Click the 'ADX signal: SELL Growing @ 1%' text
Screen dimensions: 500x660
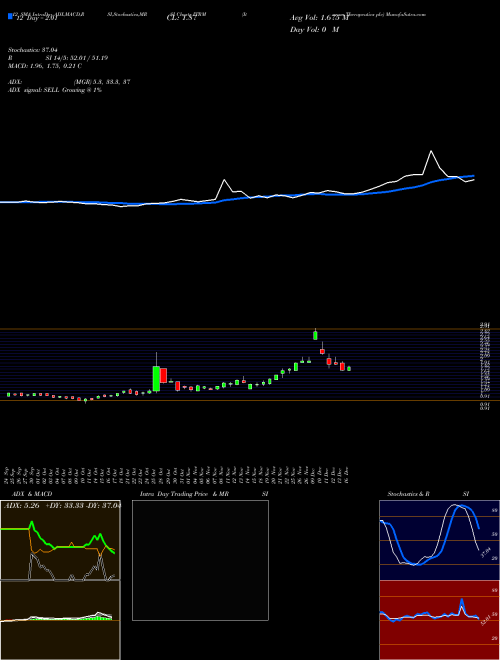tap(55, 90)
